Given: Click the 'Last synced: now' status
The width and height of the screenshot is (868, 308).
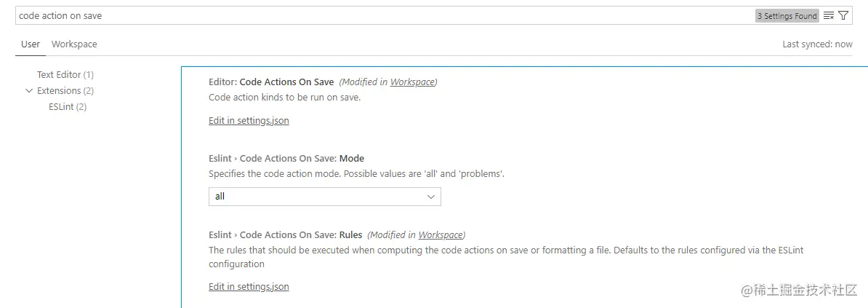Looking at the screenshot, I should click(817, 44).
